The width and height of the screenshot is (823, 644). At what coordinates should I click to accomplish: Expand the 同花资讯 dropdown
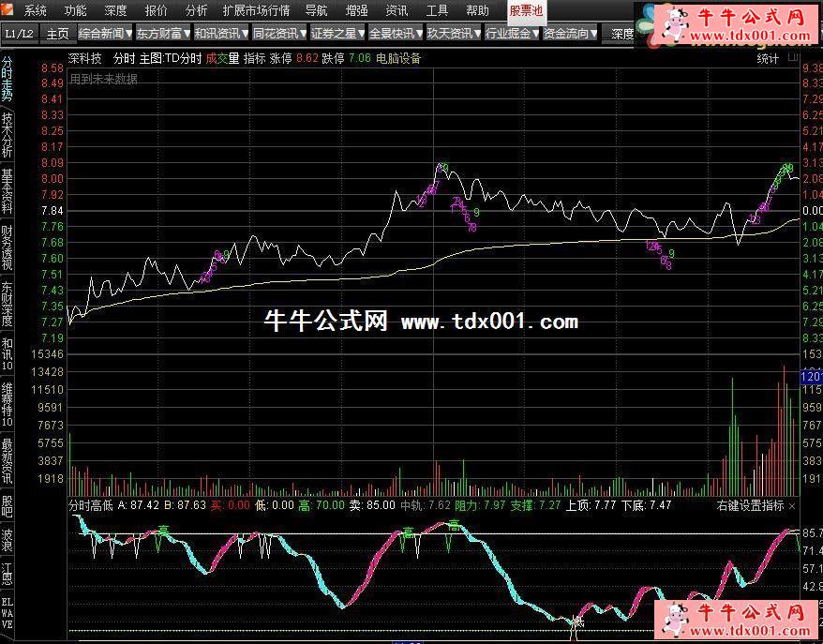(279, 34)
